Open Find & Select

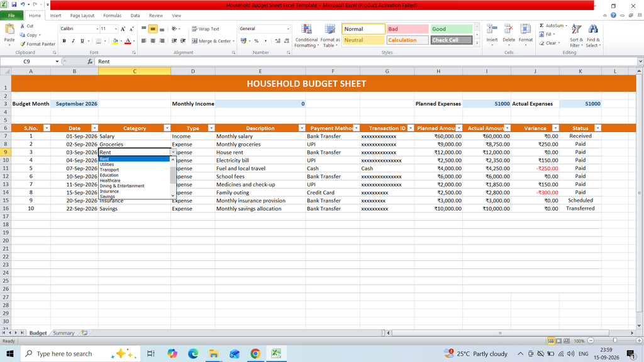pos(593,36)
